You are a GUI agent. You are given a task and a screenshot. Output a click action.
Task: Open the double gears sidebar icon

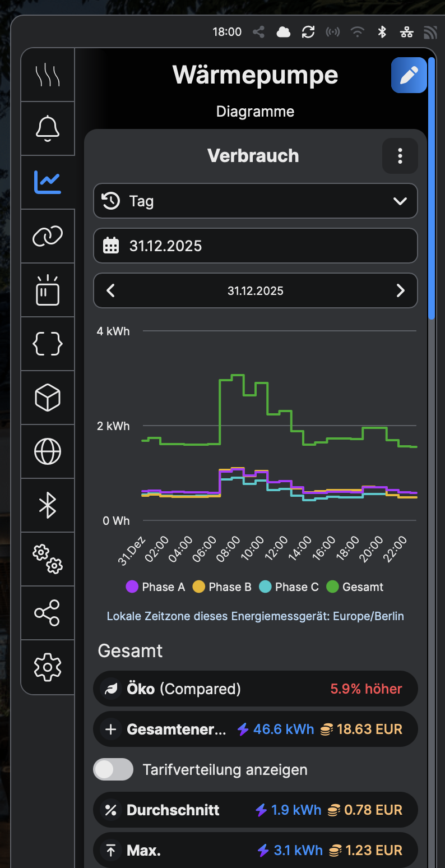(48, 559)
